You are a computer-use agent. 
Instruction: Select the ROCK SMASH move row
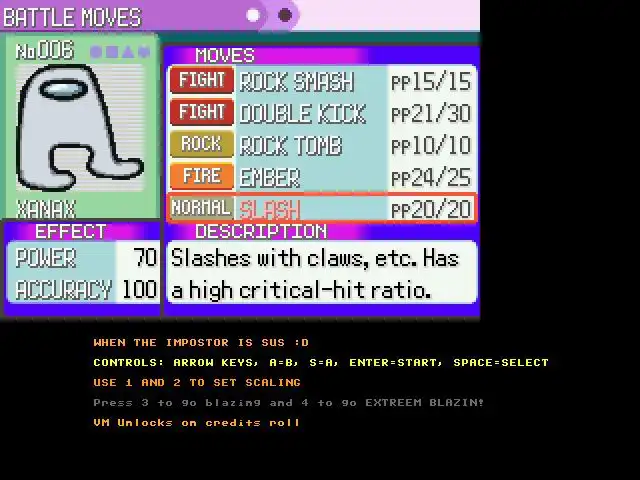coord(322,80)
